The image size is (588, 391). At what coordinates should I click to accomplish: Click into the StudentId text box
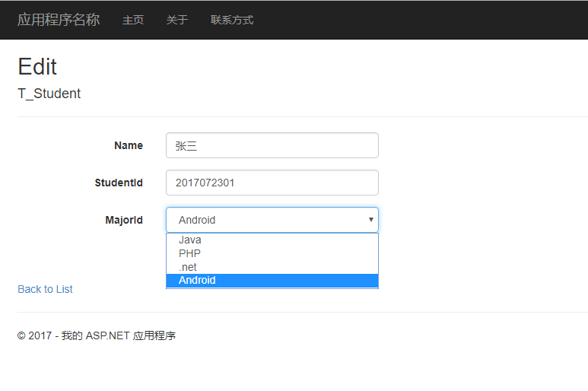point(272,183)
